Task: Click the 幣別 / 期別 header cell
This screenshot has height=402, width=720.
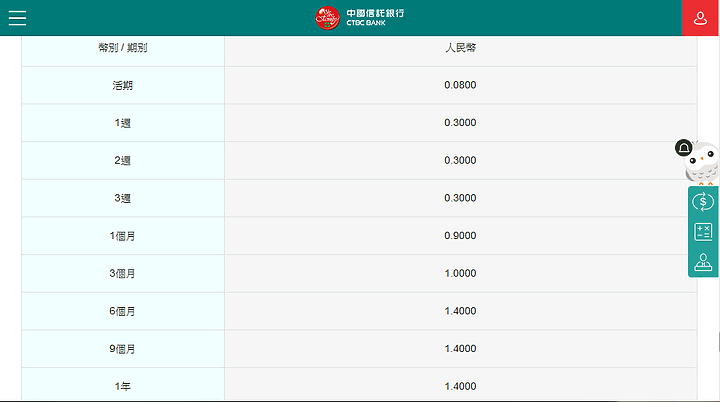Action: pyautogui.click(x=123, y=48)
